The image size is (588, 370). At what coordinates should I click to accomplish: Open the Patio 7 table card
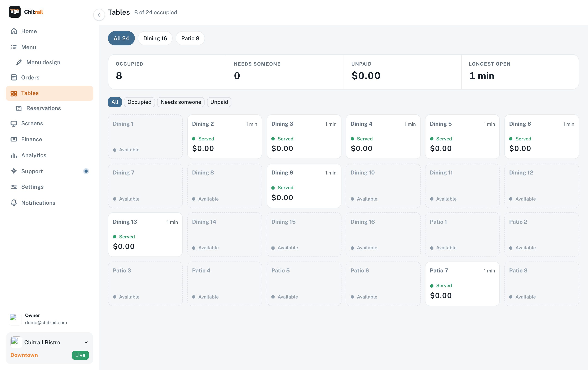462,284
